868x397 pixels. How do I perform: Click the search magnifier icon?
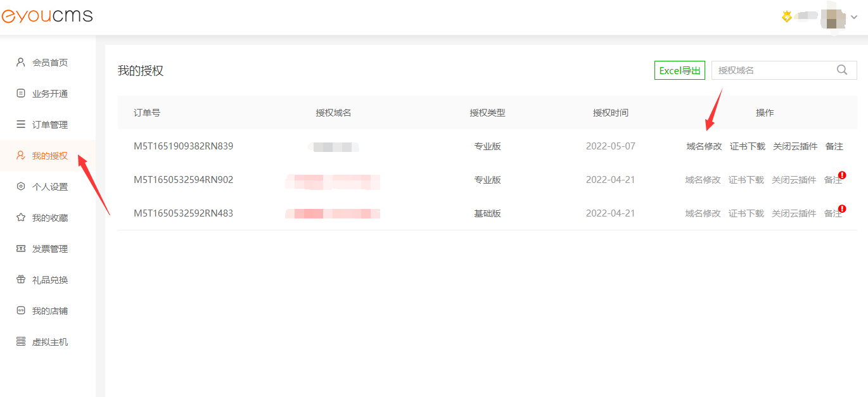pos(842,70)
